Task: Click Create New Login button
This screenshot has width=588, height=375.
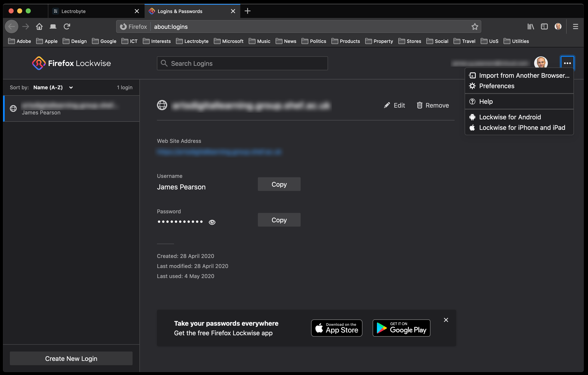Action: click(x=71, y=358)
